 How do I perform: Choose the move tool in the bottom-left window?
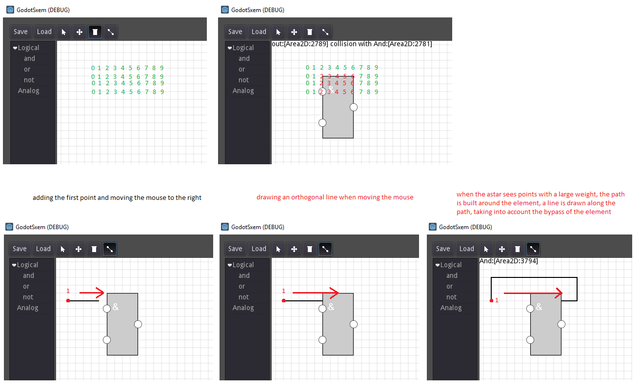pyautogui.click(x=78, y=249)
